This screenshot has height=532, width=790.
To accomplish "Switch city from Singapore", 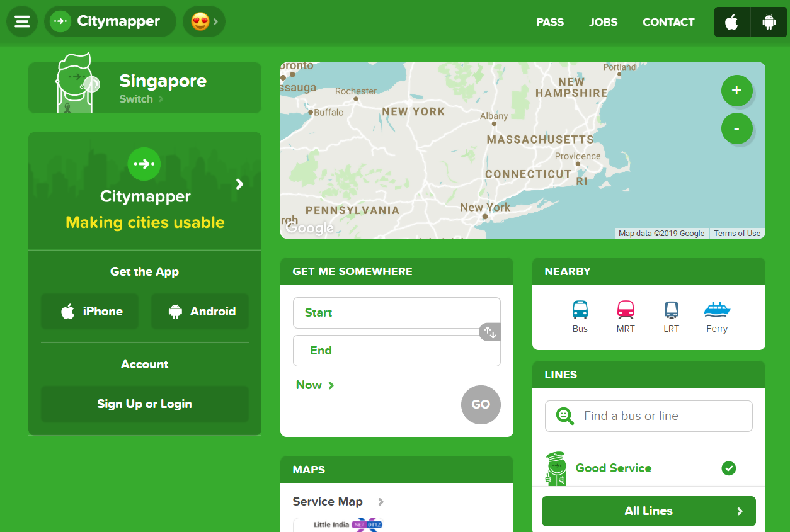I will 141,99.
